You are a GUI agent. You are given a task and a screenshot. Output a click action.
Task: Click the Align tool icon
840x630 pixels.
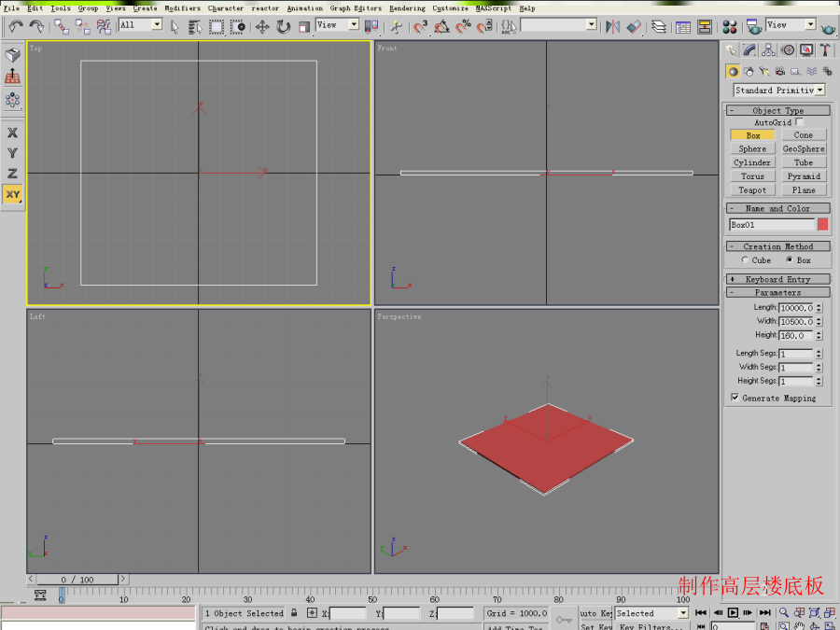click(x=634, y=26)
